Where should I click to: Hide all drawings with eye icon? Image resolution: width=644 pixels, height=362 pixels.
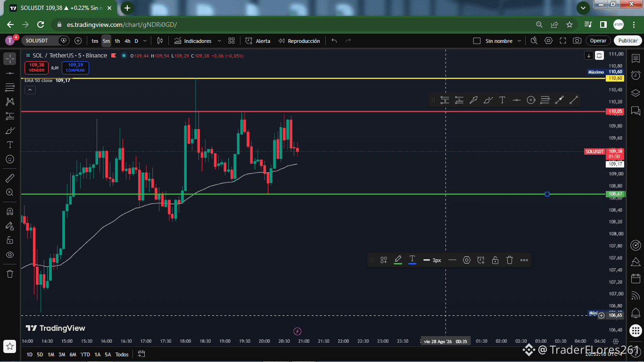[x=9, y=255]
